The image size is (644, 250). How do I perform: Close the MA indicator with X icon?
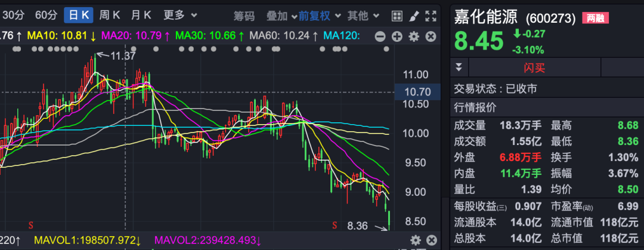(x=431, y=36)
